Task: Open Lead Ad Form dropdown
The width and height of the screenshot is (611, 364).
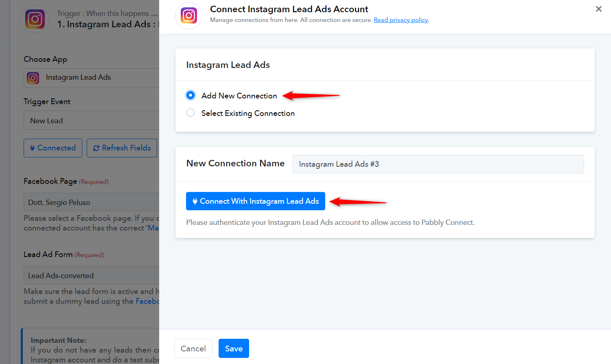Action: (92, 275)
